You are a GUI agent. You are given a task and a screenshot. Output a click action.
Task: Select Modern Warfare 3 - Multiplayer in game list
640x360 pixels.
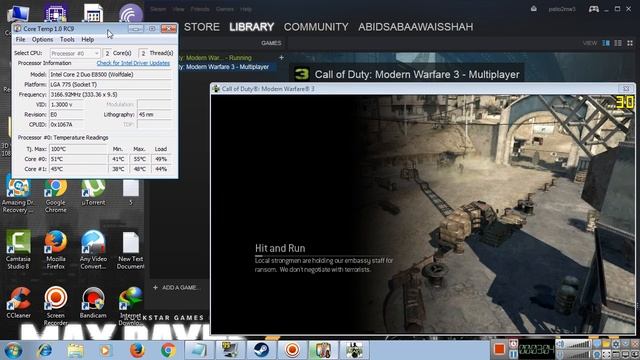tap(227, 67)
